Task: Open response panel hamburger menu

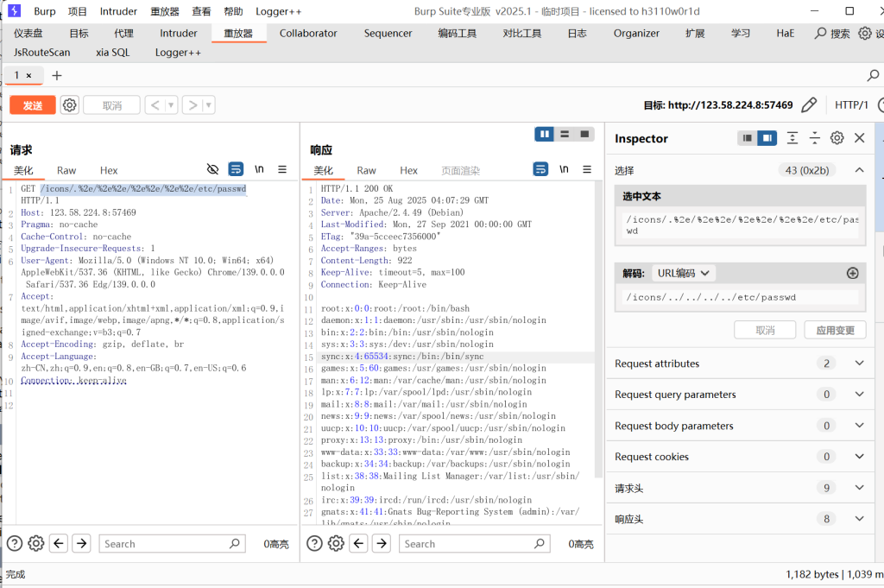Action: (587, 169)
